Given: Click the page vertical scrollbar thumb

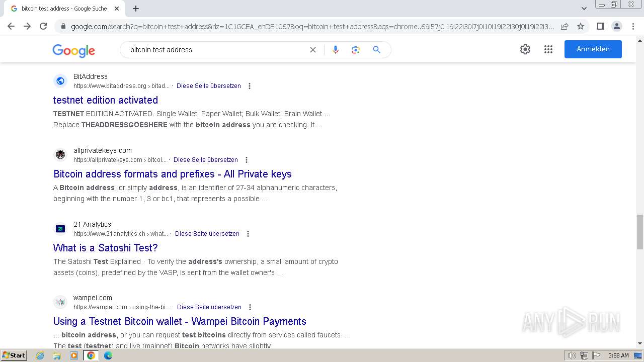Looking at the screenshot, I should 640,231.
